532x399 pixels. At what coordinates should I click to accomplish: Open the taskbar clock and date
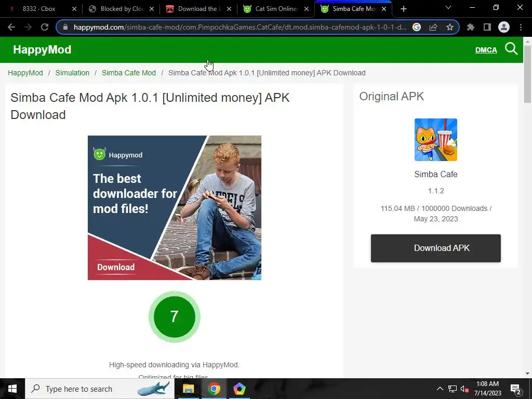point(487,389)
